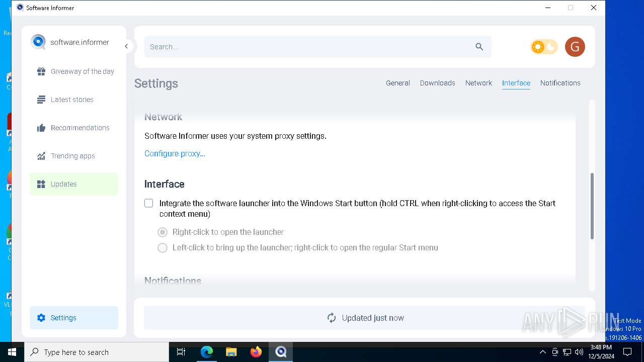Viewport: 644px width, 362px height.
Task: Click the software.informer logo icon
Action: pos(38,42)
